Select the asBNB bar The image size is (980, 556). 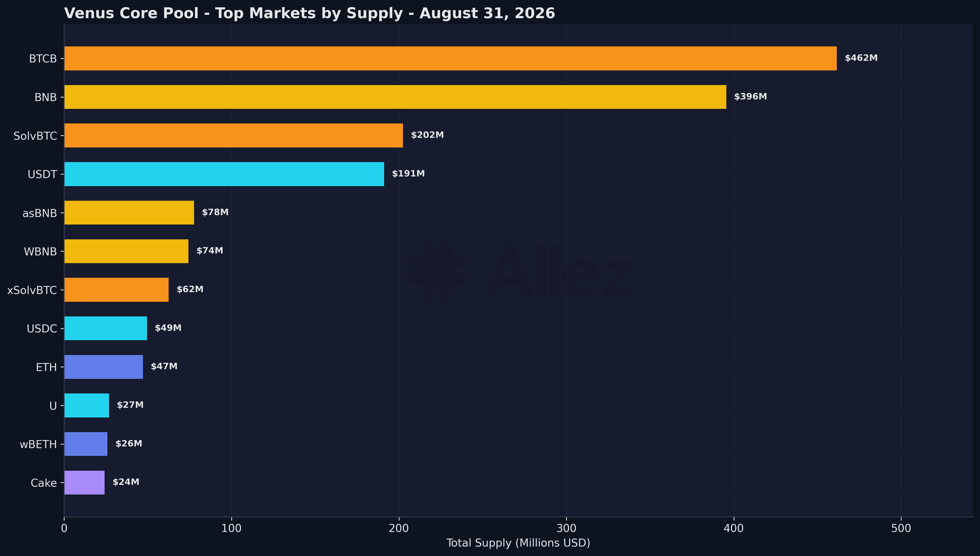(129, 213)
